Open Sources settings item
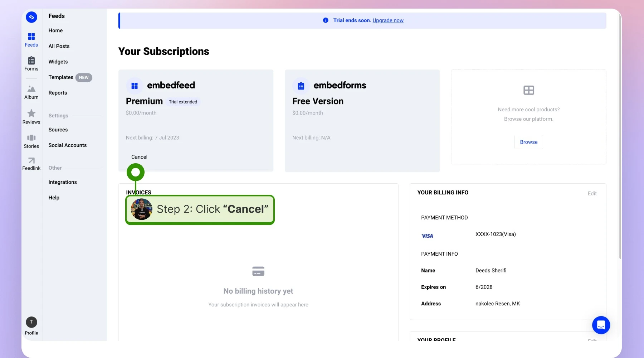The image size is (644, 358). 58,130
